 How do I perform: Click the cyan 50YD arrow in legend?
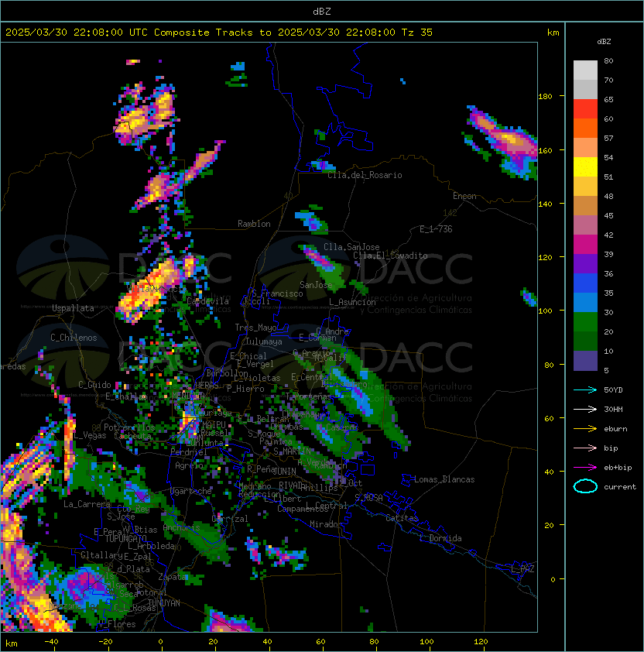pyautogui.click(x=585, y=390)
